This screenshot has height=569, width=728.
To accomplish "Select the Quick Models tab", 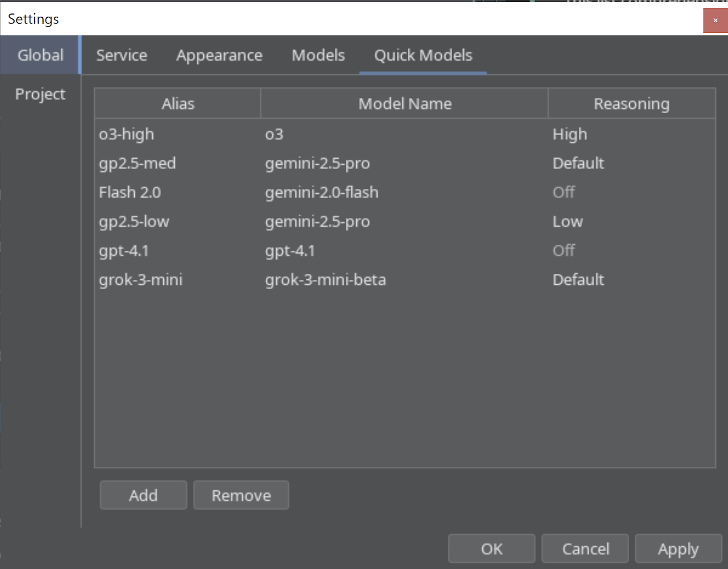I will (423, 55).
